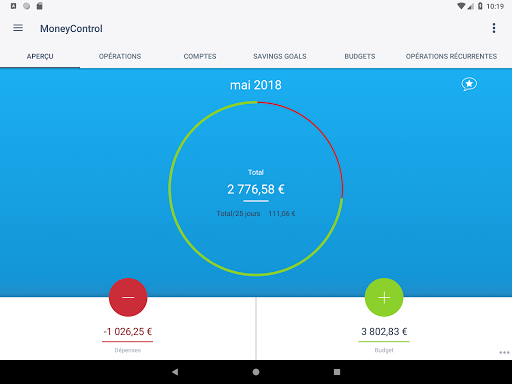The image size is (512, 384).
Task: Tap the battery status icon
Action: (480, 6)
